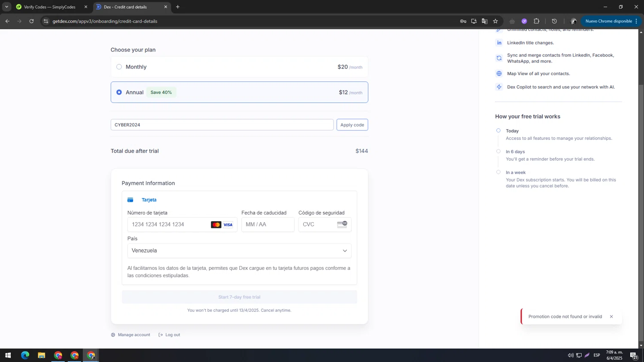This screenshot has height=362, width=644.
Task: Click the ESP language indicator
Action: [x=597, y=355]
